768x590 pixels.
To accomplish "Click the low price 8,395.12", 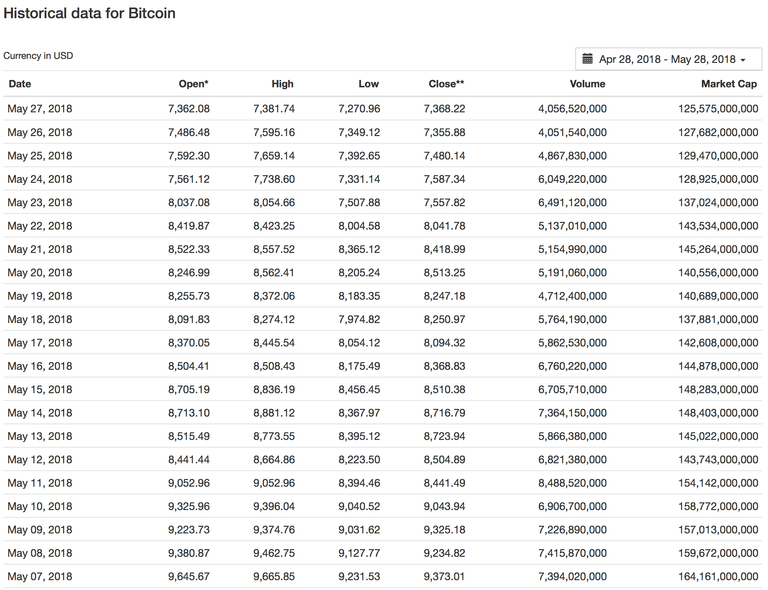I will (360, 436).
